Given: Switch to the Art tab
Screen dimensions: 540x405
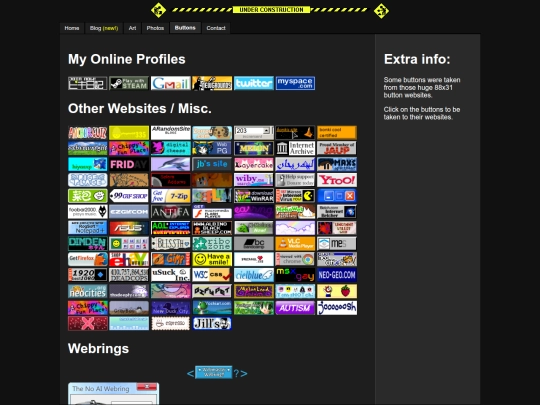Looking at the screenshot, I should (x=132, y=28).
